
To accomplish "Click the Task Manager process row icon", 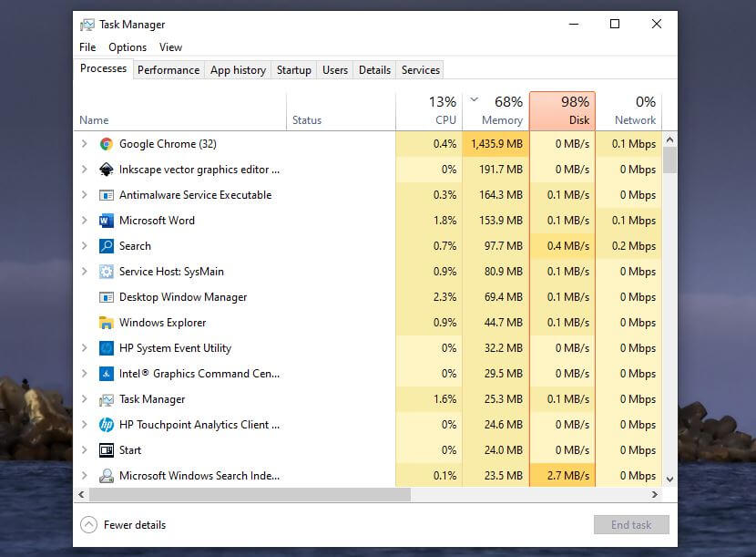I will point(106,399).
